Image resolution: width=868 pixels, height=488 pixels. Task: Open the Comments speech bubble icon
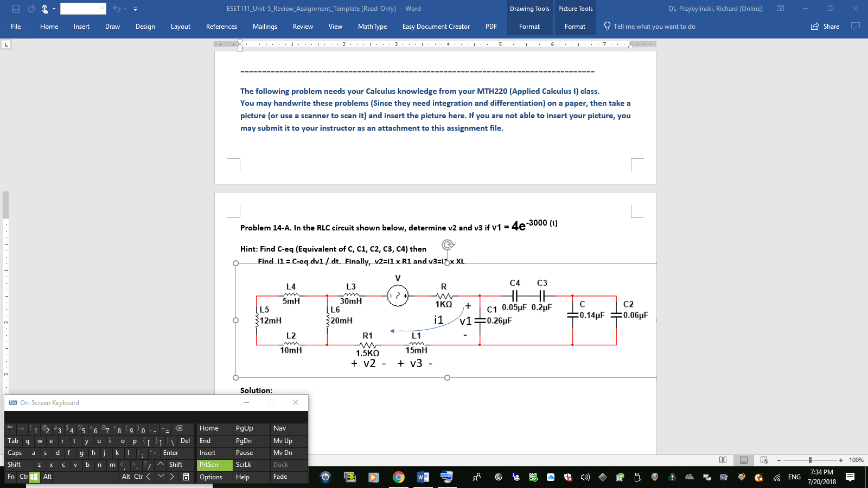pyautogui.click(x=856, y=26)
